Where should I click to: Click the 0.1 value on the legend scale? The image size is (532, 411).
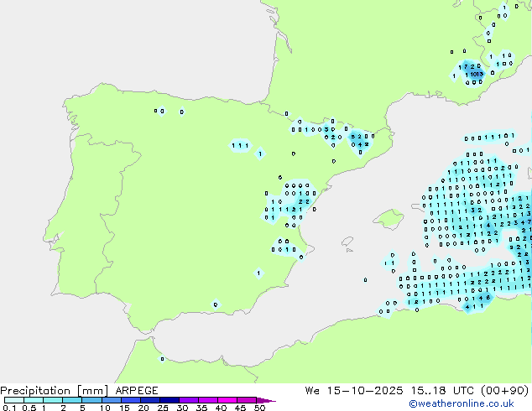(8, 408)
